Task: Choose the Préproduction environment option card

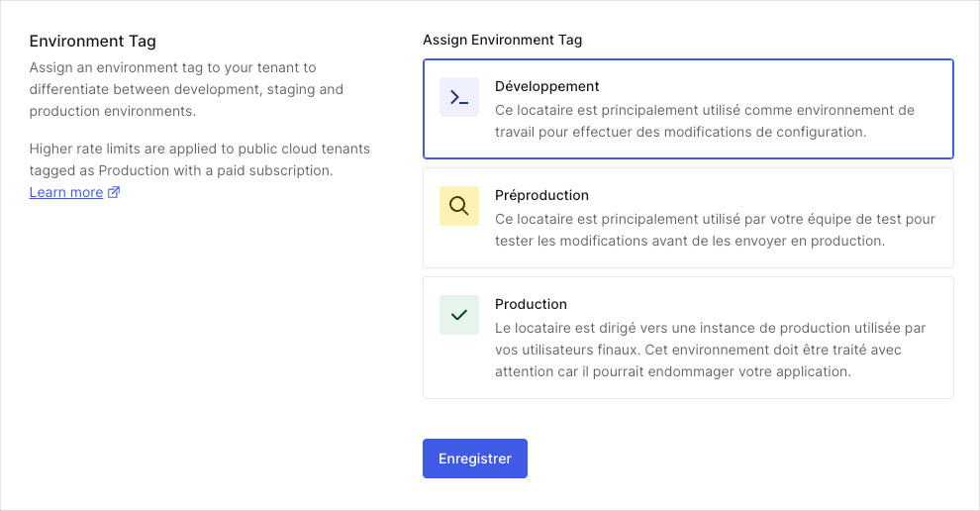Action: coord(688,218)
